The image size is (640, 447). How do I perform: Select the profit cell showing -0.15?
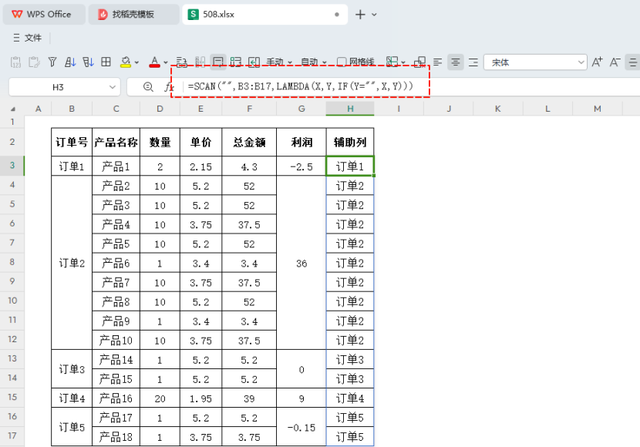(x=302, y=427)
